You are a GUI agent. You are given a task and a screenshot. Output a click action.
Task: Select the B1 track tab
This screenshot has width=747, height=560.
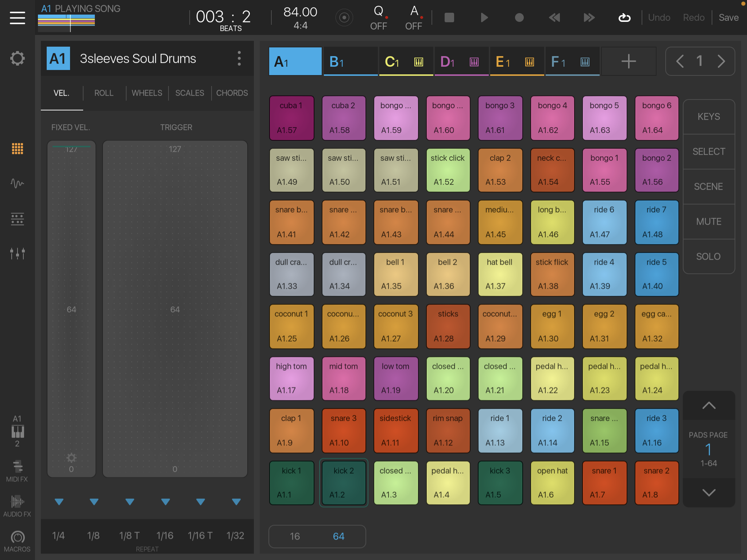click(351, 61)
